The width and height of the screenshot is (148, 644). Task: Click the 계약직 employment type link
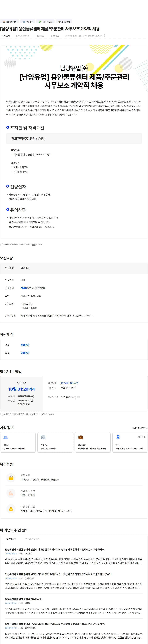(24, 288)
